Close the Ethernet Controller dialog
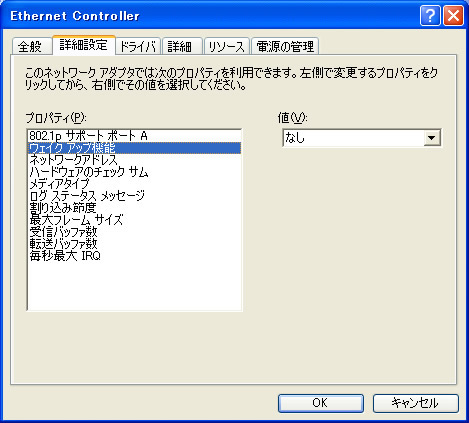This screenshot has width=469, height=423. point(453,16)
